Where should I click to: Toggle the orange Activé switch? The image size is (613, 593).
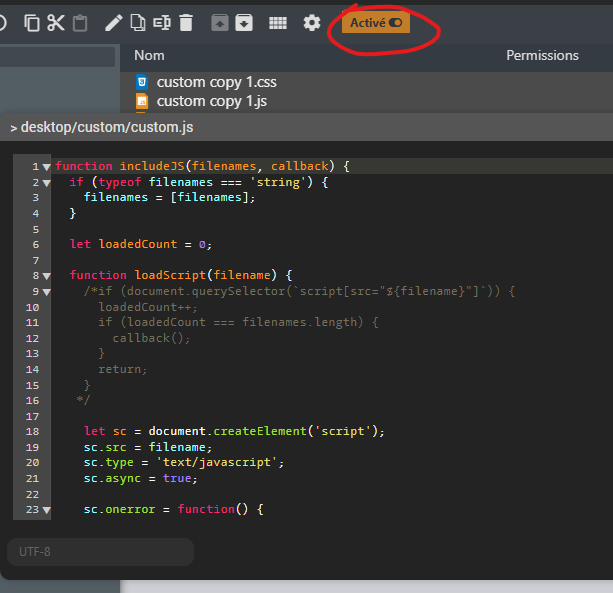click(376, 23)
